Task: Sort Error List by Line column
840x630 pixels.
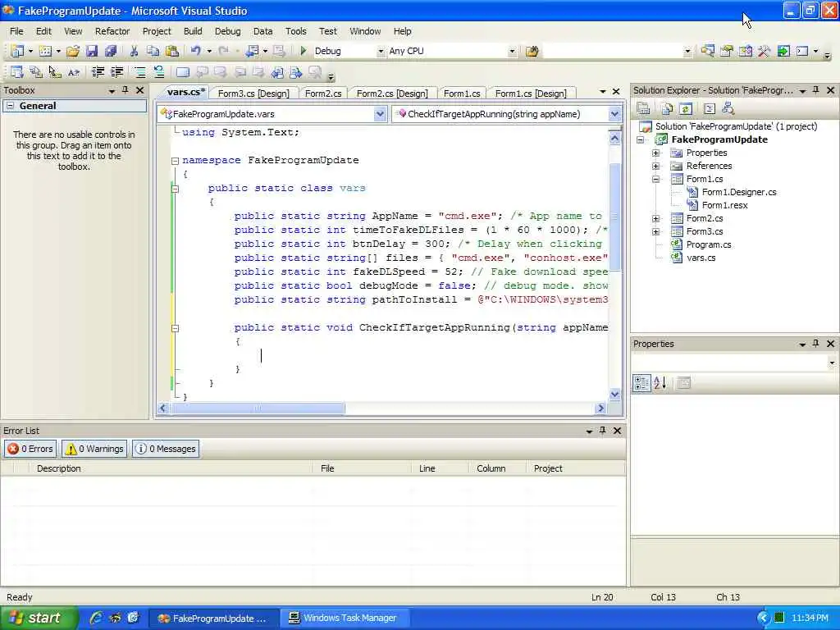Action: (438, 468)
